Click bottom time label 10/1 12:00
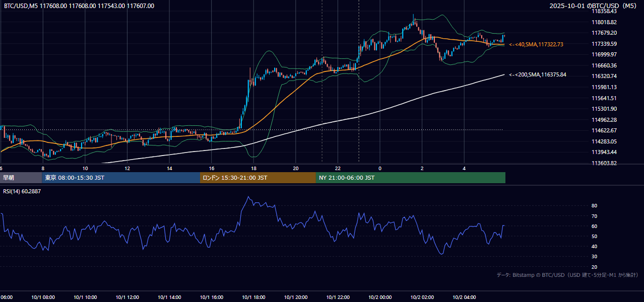This screenshot has width=644, height=302. 127,297
